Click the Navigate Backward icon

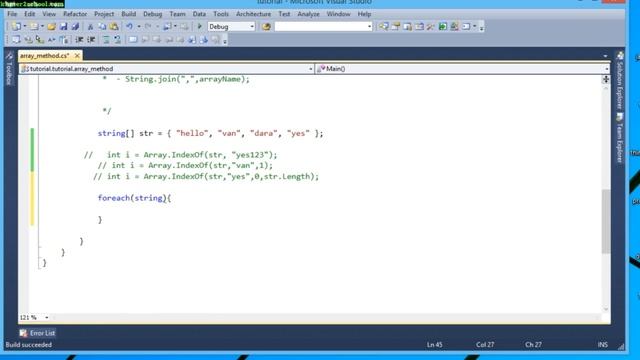tap(167, 27)
